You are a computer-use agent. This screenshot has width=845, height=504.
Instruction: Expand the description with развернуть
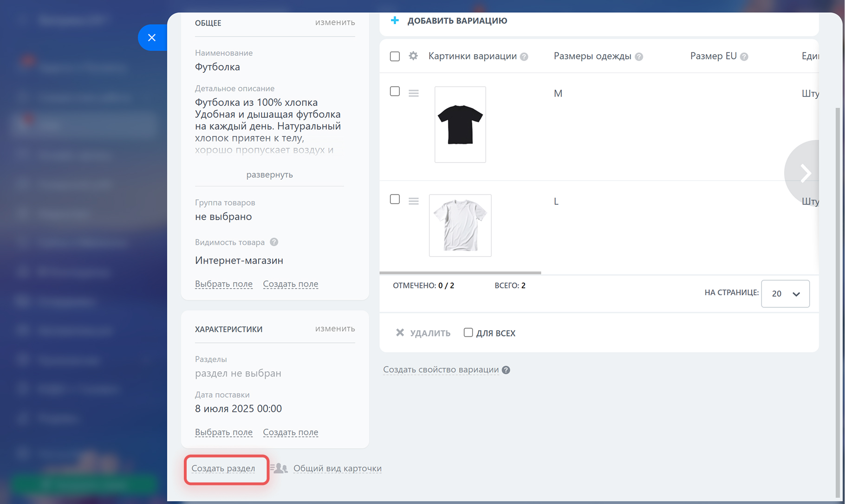point(269,174)
